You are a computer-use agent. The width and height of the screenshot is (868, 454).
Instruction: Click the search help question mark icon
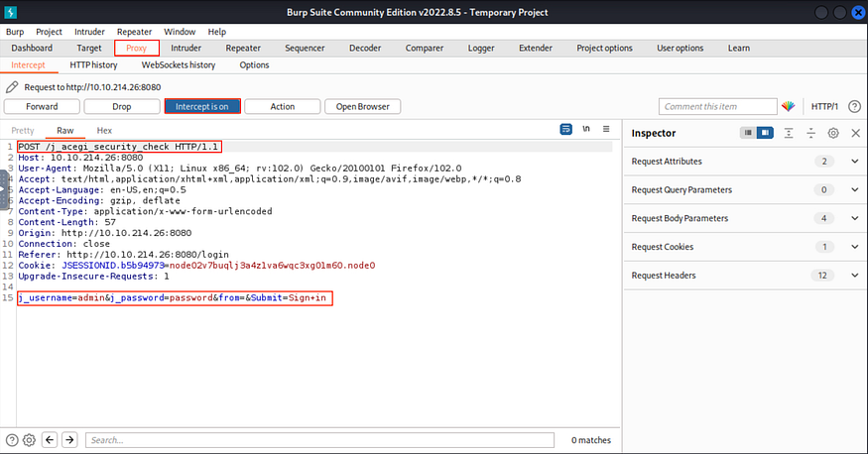(12, 440)
